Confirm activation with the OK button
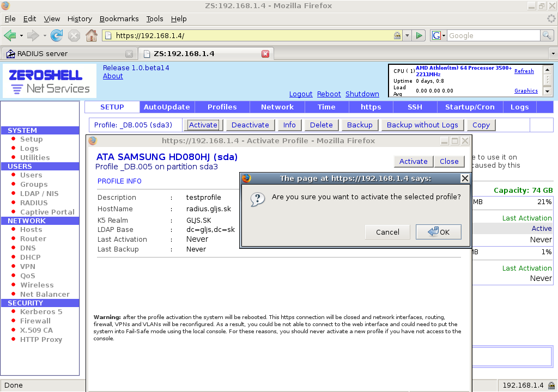The height and width of the screenshot is (392, 558). click(x=439, y=232)
